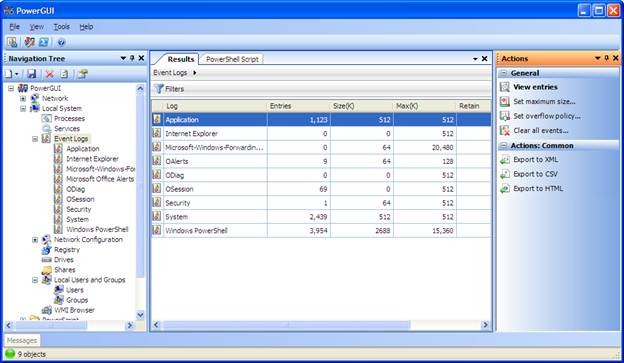Viewport: 624px width, 363px height.
Task: Click the New node icon in Navigation Tree toolbar
Action: coord(9,74)
